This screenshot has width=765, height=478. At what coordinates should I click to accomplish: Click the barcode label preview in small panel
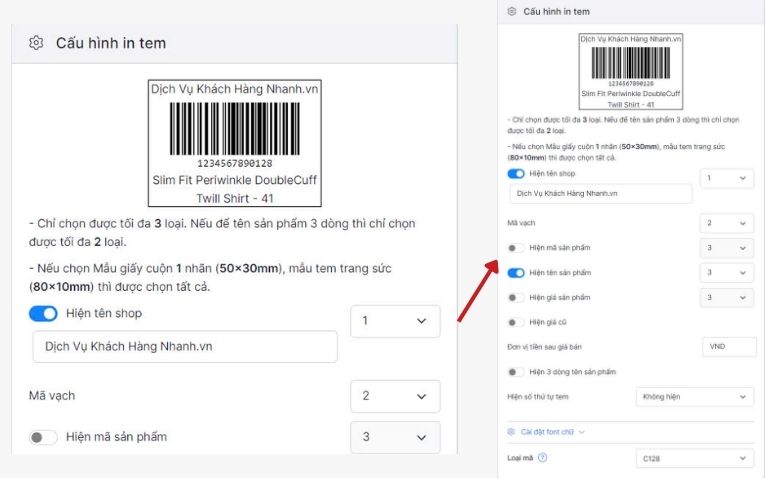pos(631,71)
